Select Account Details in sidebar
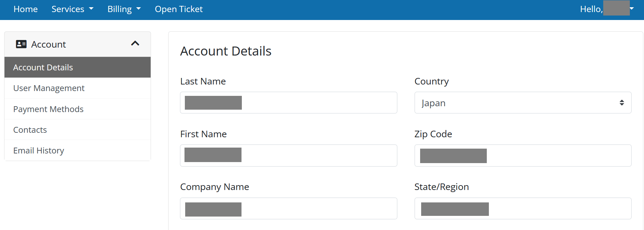 77,67
